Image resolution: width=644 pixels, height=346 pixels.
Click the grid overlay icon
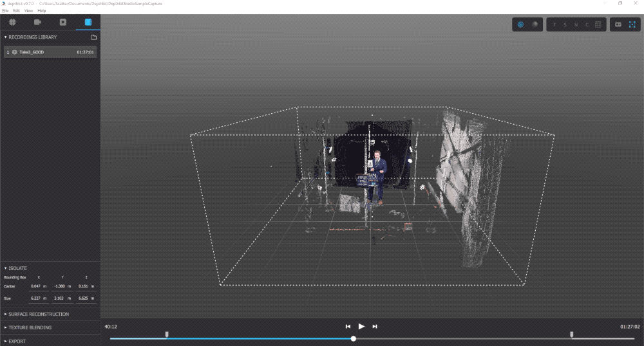coord(598,24)
